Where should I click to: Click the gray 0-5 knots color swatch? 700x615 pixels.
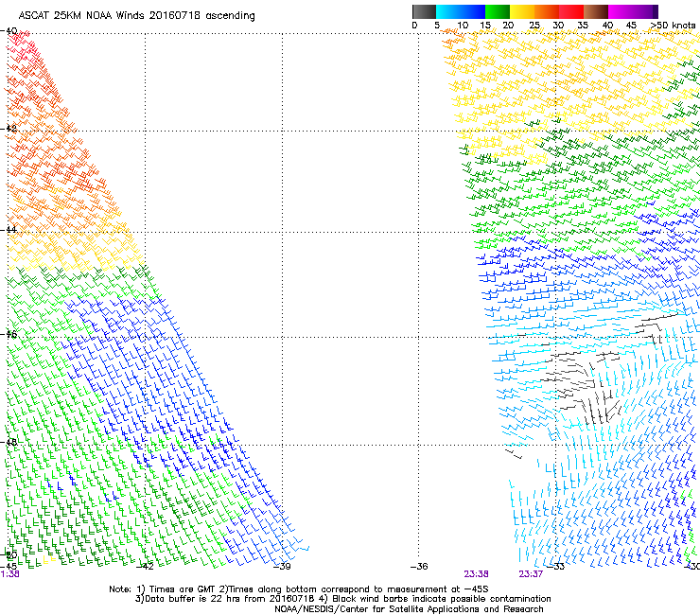pyautogui.click(x=424, y=11)
